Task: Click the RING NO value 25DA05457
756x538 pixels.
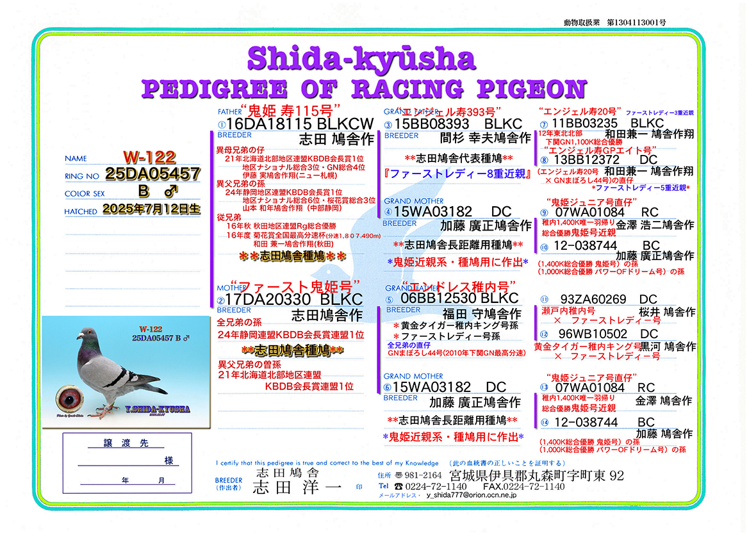Action: (x=152, y=173)
